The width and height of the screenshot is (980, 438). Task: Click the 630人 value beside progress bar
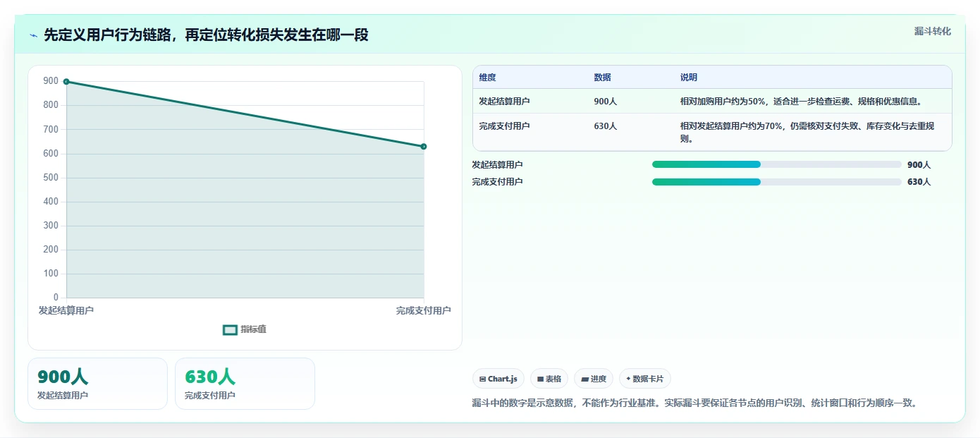pos(919,182)
